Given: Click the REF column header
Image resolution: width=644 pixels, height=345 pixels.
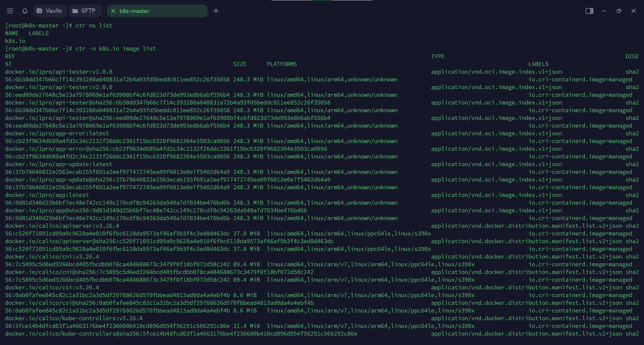Looking at the screenshot, I should pyautogui.click(x=10, y=56).
